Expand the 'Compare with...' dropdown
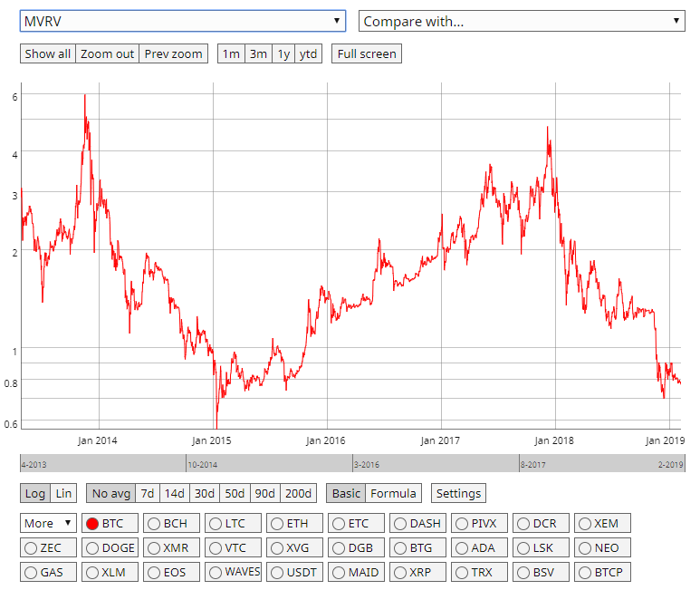 click(522, 21)
